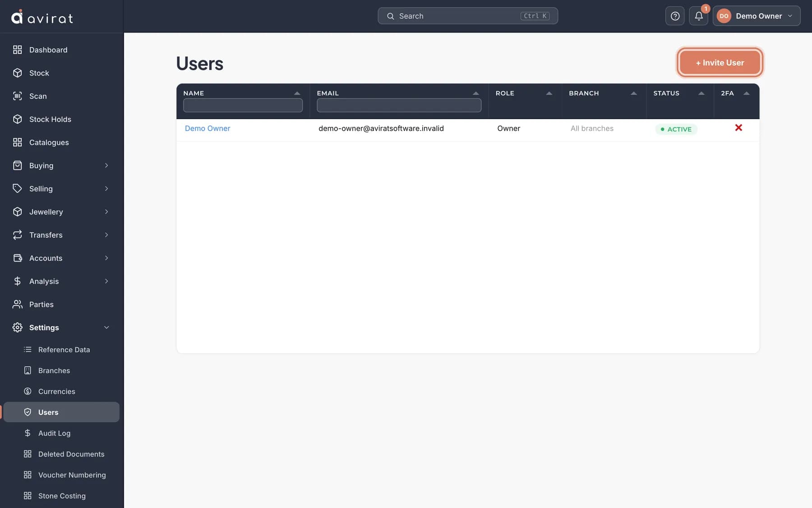
Task: Click the Currencies coin icon
Action: point(28,391)
